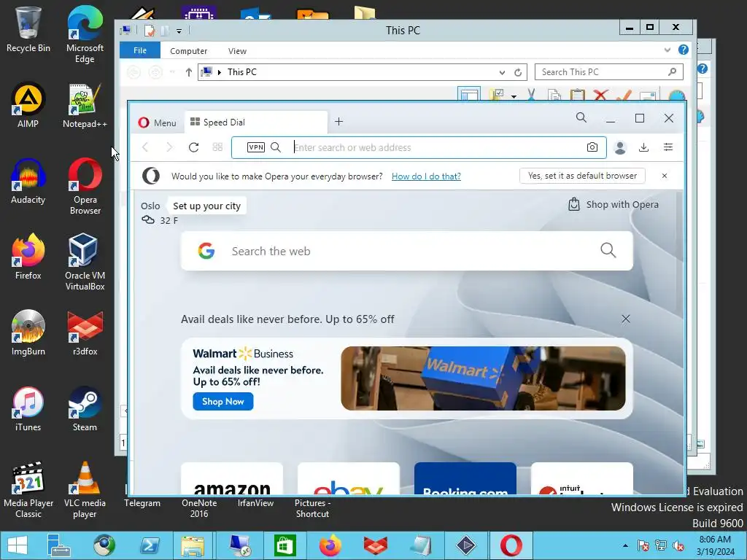This screenshot has width=747, height=560.
Task: Select the AIMP desktop icon
Action: point(28,105)
